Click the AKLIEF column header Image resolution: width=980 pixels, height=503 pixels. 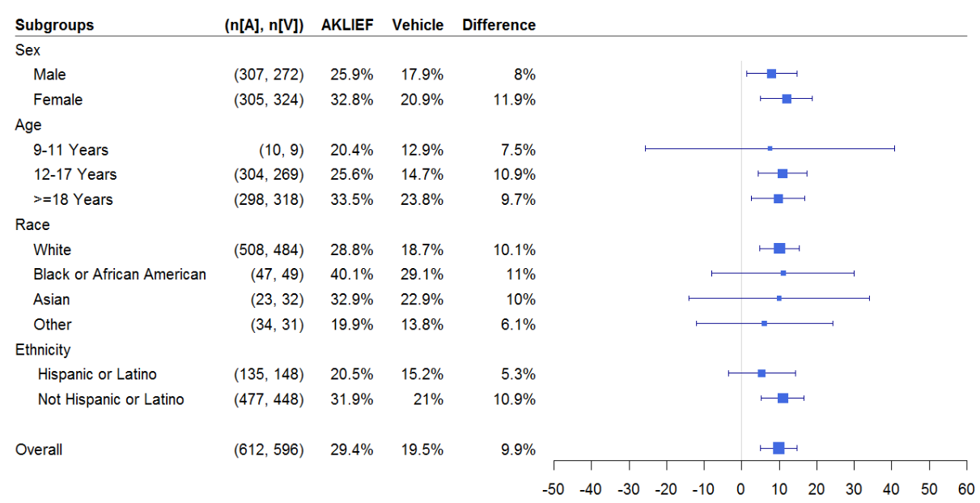point(347,25)
